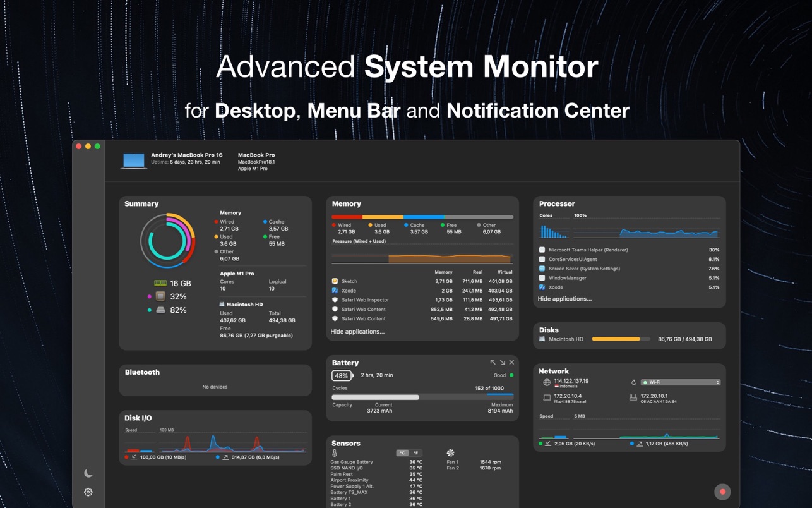Click WindowManager process name
This screenshot has width=812, height=508.
click(x=568, y=278)
